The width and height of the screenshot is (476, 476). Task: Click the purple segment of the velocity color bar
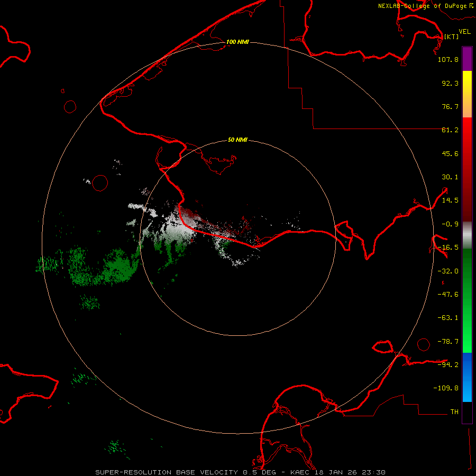point(467,59)
